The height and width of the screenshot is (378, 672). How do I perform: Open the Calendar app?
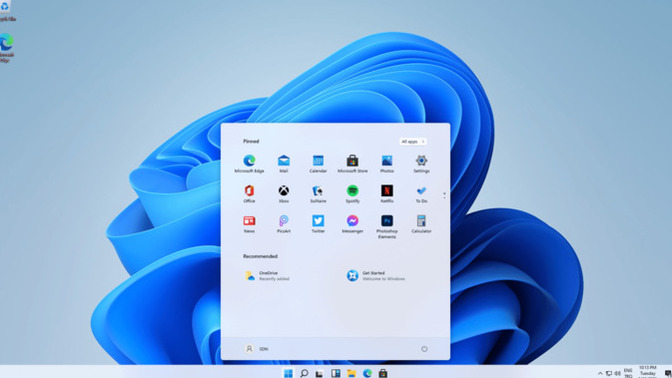[318, 164]
